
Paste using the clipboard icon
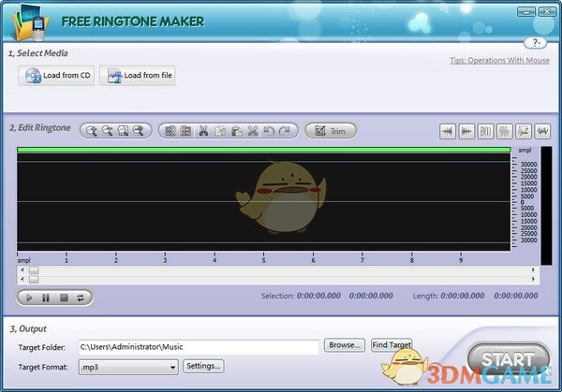click(x=236, y=131)
